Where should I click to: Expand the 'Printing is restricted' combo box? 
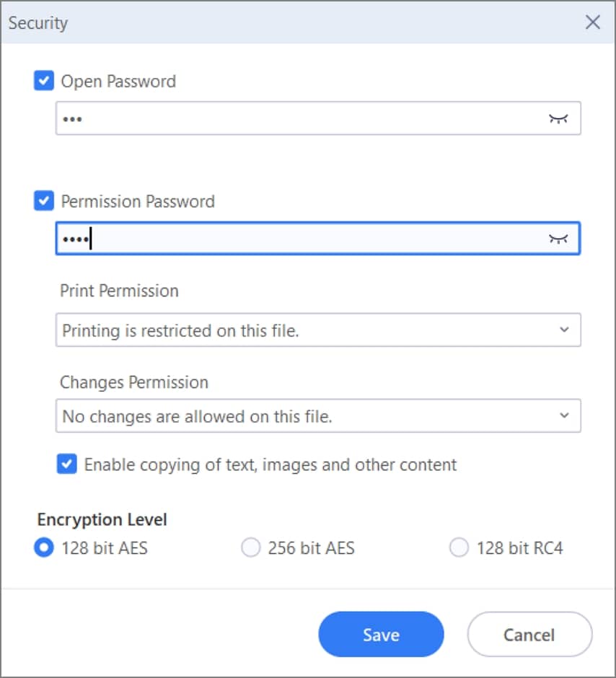[317, 331]
